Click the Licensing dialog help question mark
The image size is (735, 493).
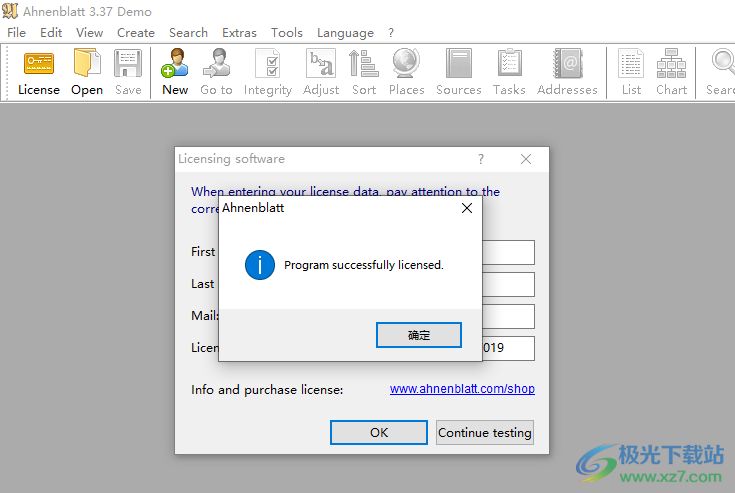tap(481, 159)
